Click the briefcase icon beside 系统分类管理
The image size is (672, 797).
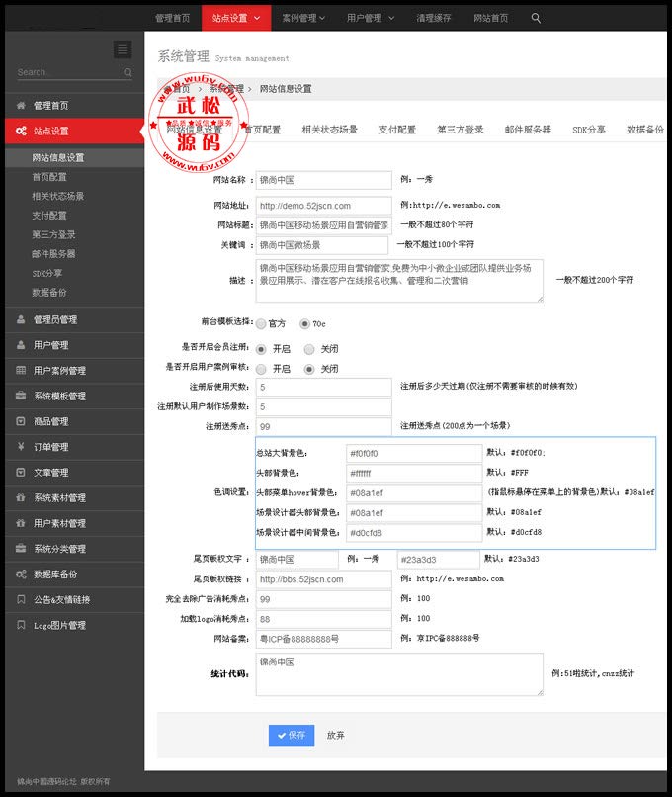21,549
